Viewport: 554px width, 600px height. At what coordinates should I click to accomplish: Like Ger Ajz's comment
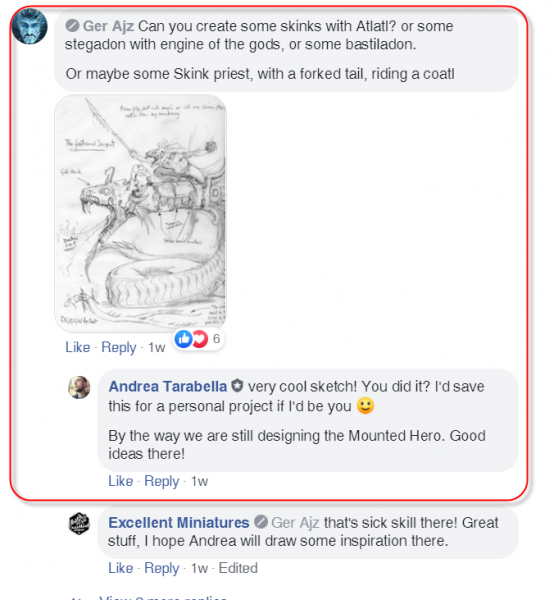coord(78,347)
